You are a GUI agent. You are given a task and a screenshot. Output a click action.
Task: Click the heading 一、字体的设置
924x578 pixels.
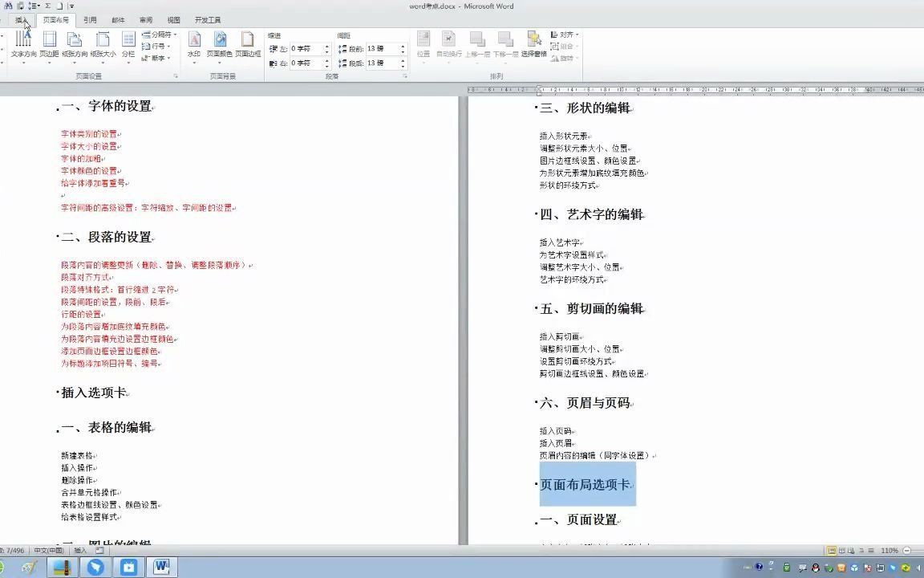coord(106,106)
